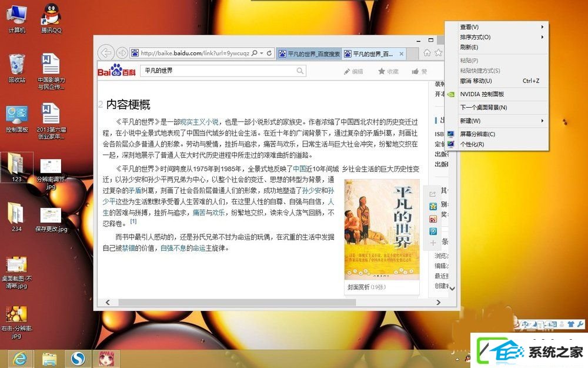Choose 撤消 移动(U) in the context menu
This screenshot has width=588, height=368.
coord(496,81)
